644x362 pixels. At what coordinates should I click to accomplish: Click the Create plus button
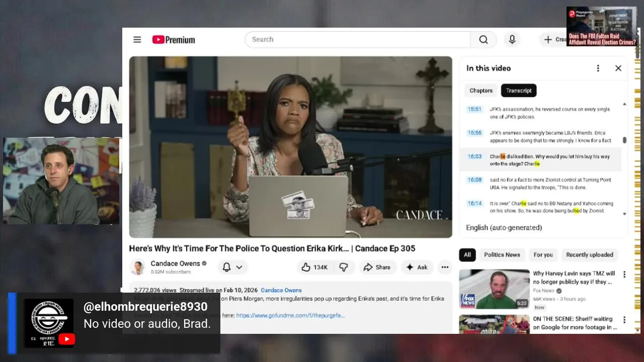tap(553, 40)
